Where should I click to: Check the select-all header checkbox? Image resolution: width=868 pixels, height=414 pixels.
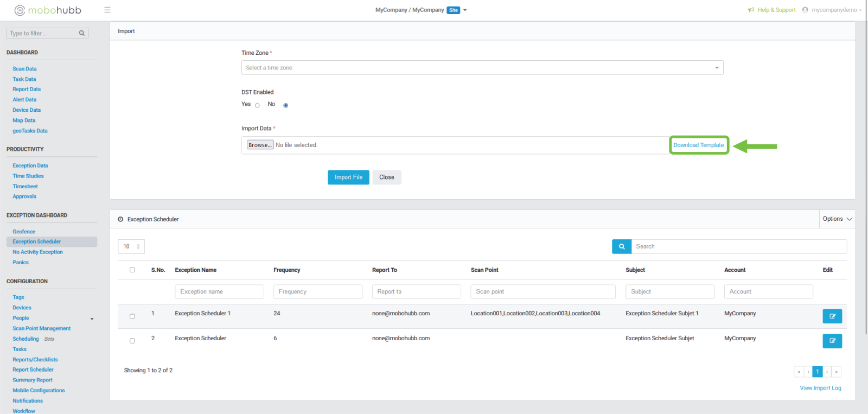pyautogui.click(x=132, y=270)
